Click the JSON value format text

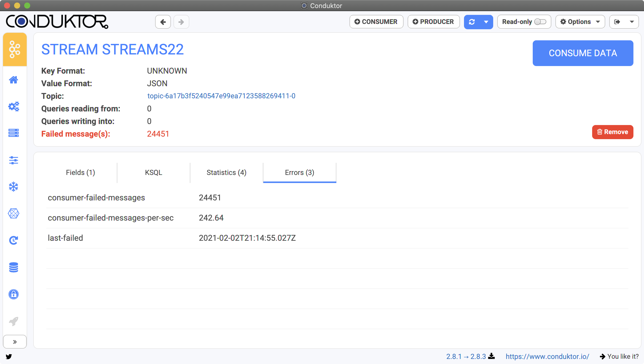[x=157, y=84]
